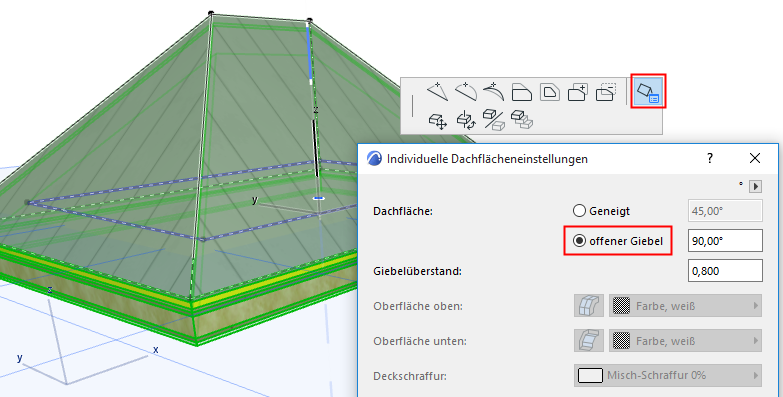
Task: Pick the edit edge by tangent icon
Action: (493, 92)
